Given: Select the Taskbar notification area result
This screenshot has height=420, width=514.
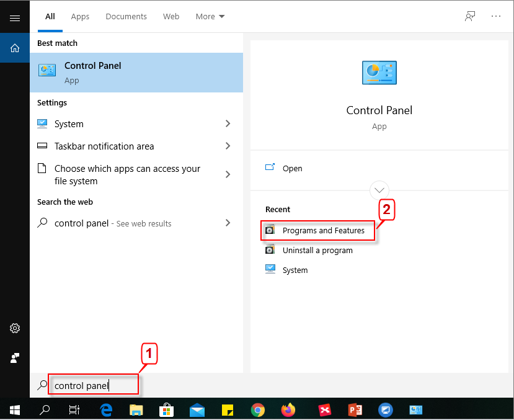Looking at the screenshot, I should [136, 146].
